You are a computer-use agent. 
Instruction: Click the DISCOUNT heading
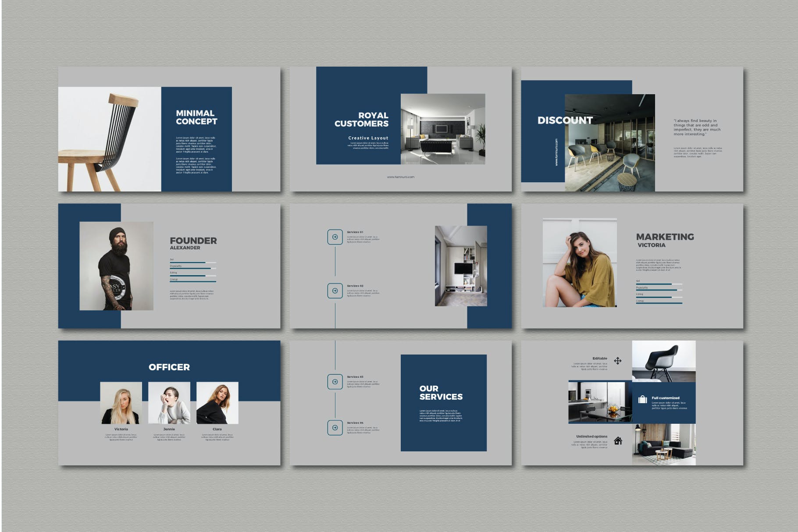click(x=565, y=121)
